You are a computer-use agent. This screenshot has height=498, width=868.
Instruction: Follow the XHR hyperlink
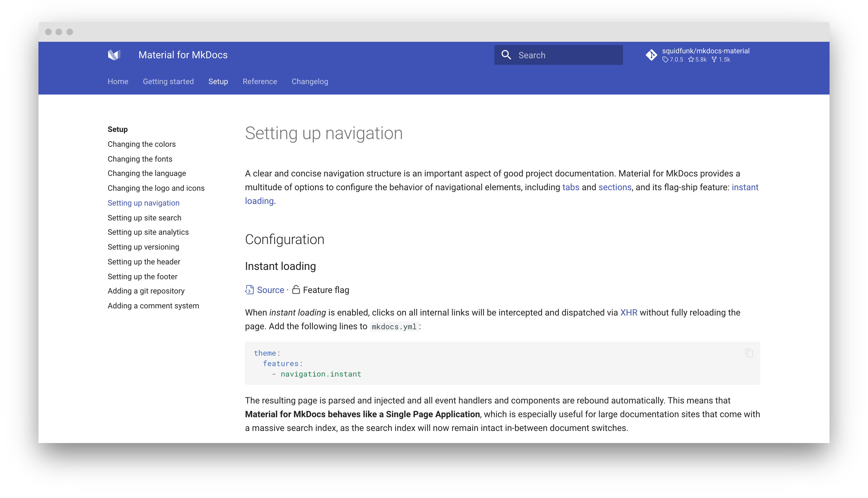628,312
